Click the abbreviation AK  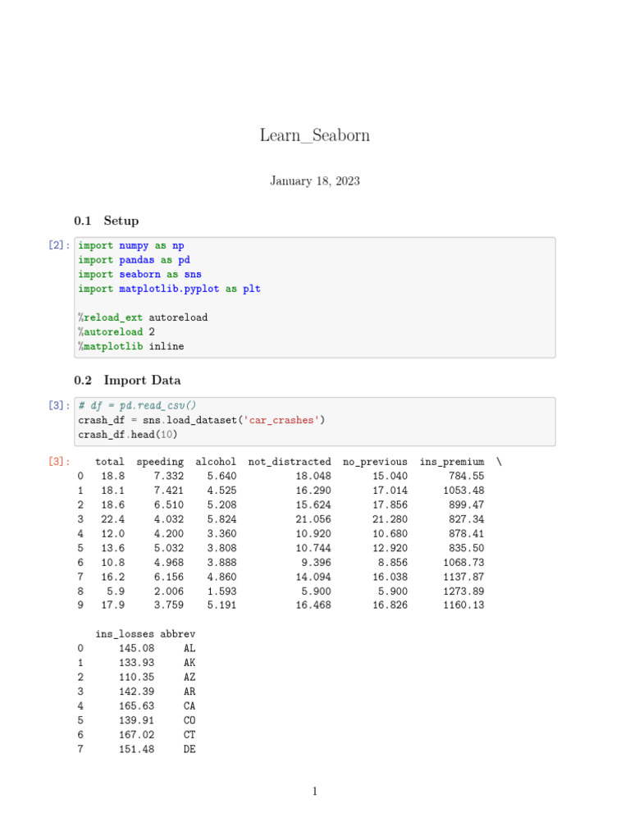coord(189,663)
